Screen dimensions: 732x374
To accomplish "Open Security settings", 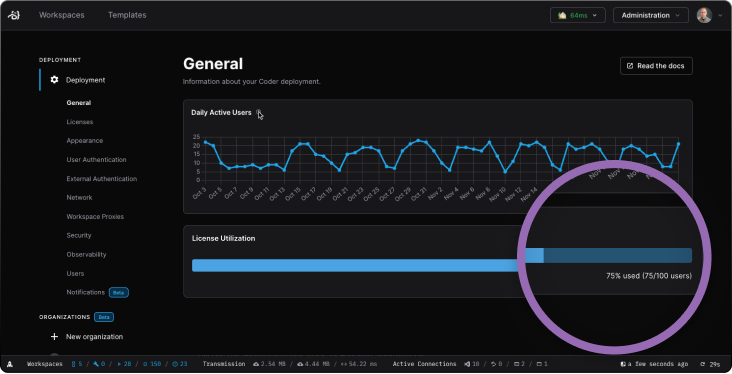I will coord(79,235).
